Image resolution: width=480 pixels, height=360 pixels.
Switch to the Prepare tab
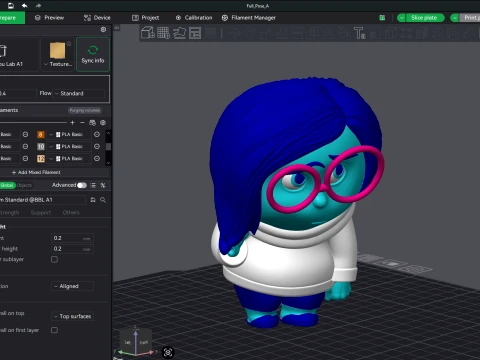(12, 18)
